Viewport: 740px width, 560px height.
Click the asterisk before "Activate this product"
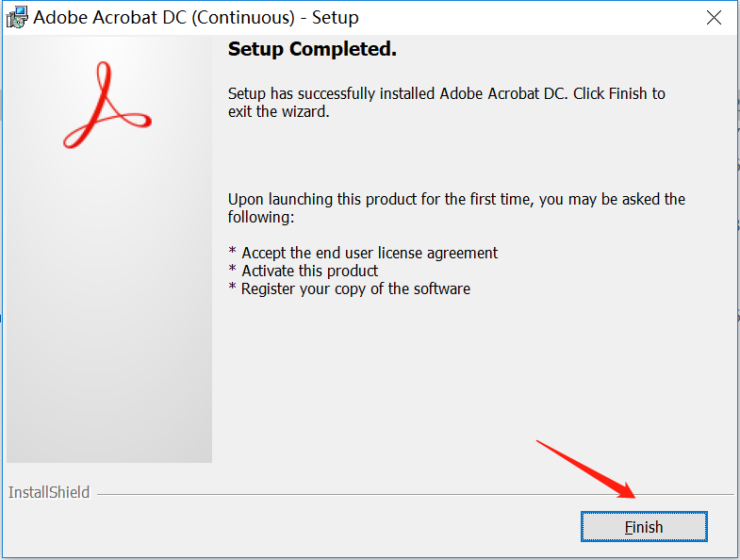(x=233, y=272)
